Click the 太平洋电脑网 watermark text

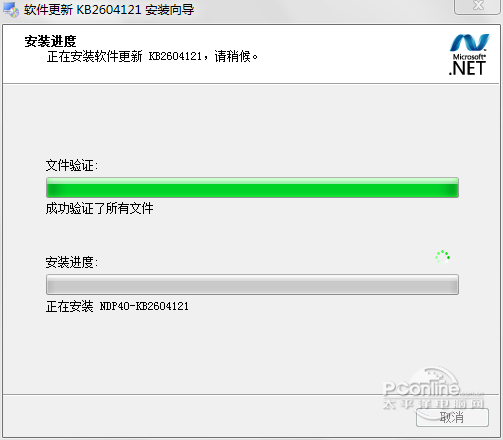pyautogui.click(x=433, y=404)
